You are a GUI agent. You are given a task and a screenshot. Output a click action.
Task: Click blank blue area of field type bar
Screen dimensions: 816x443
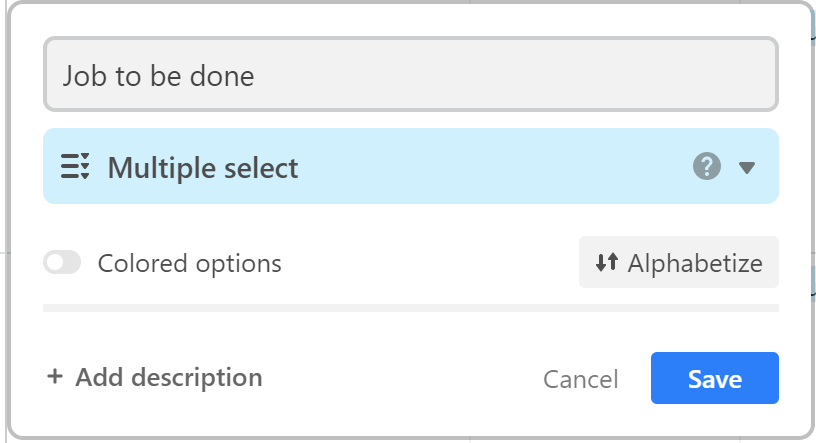[494, 166]
